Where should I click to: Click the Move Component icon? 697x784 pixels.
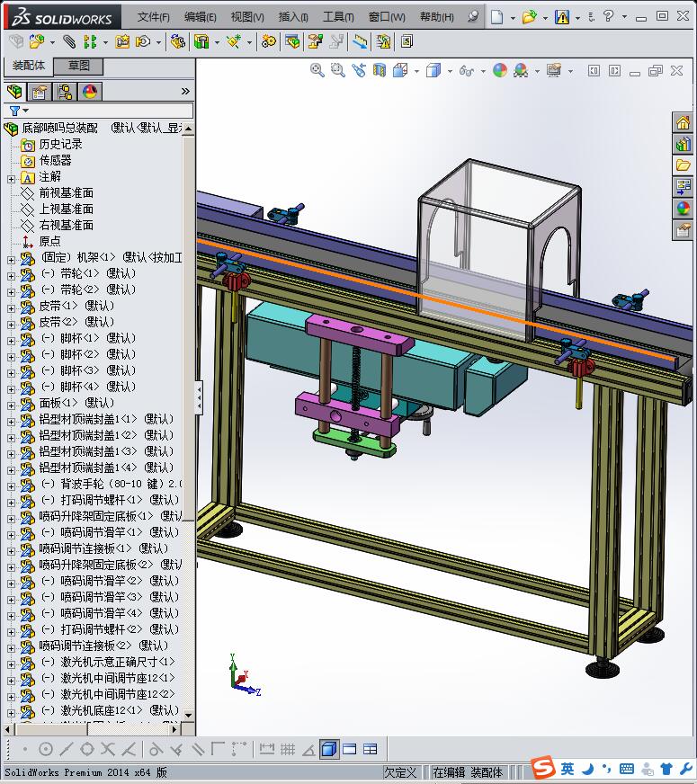click(144, 41)
